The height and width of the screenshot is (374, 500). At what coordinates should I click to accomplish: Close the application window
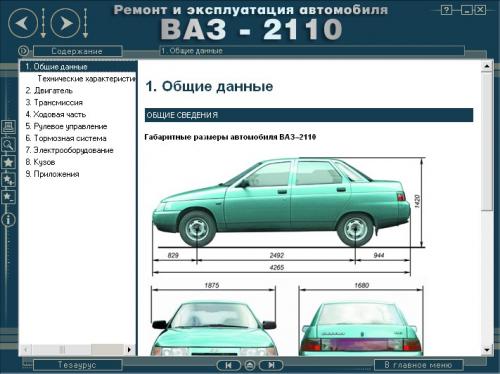pos(480,10)
